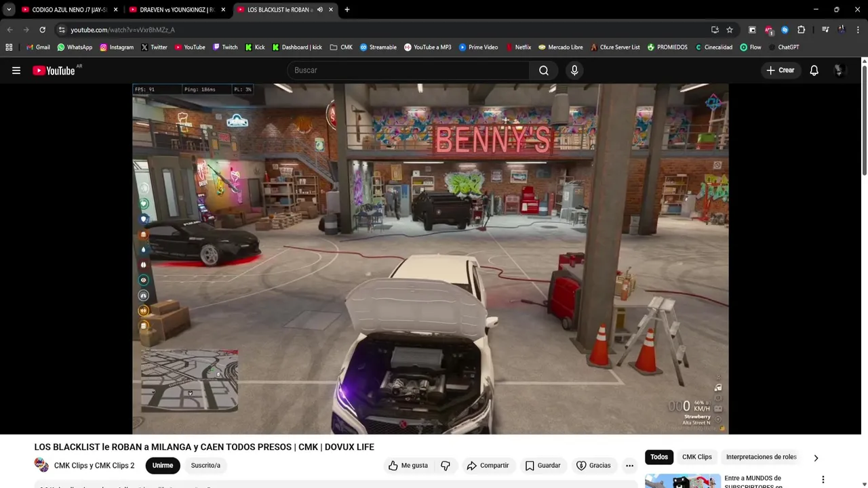Select the Todos filter chip
The height and width of the screenshot is (488, 868).
pyautogui.click(x=659, y=457)
